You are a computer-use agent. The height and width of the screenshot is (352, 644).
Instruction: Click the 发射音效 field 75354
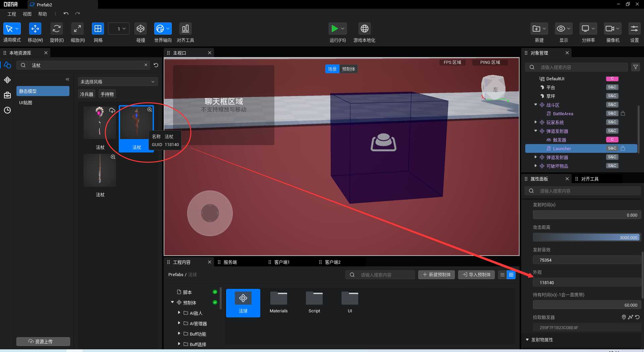[x=586, y=260]
